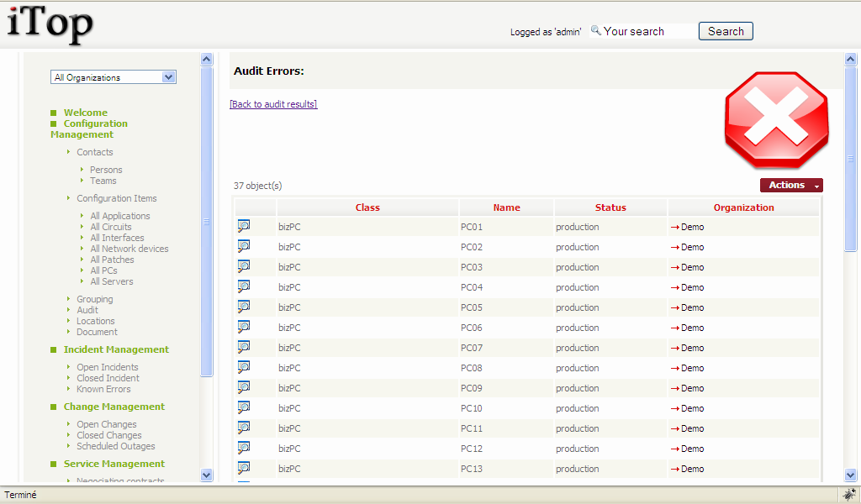
Task: Open details icon for PC08 row
Action: [x=244, y=367]
